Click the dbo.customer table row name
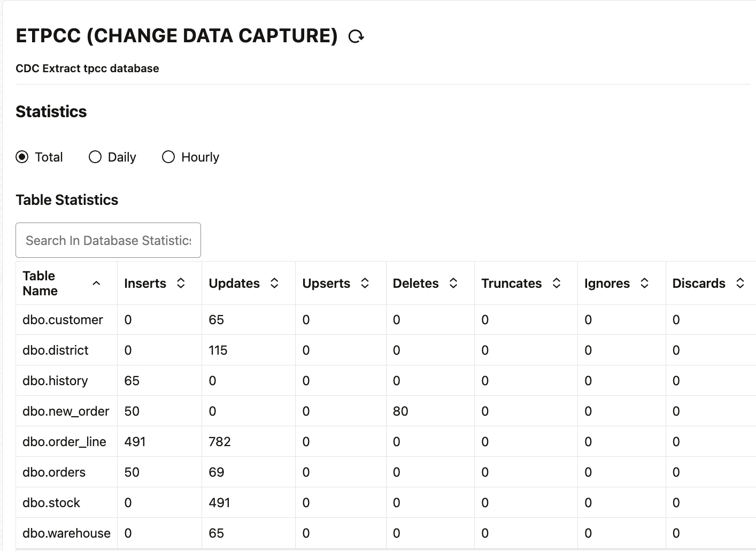Screen dimensions: 756x551 click(x=63, y=320)
